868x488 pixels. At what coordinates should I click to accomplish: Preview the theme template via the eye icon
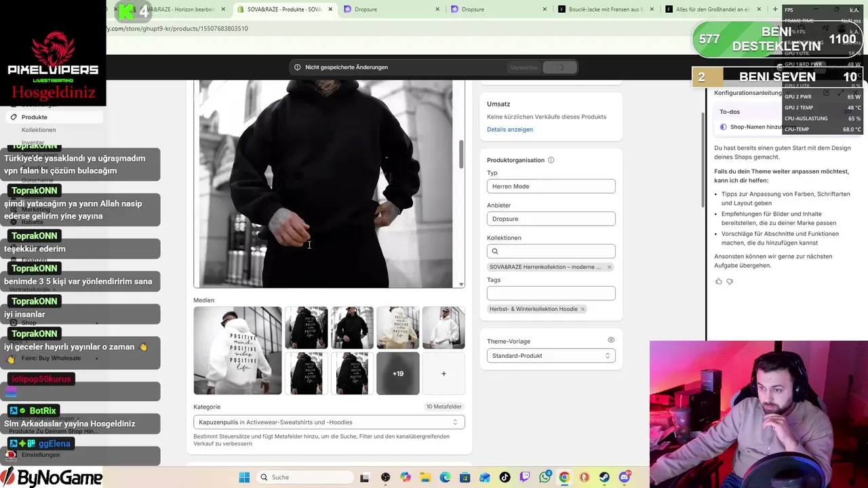tap(611, 340)
